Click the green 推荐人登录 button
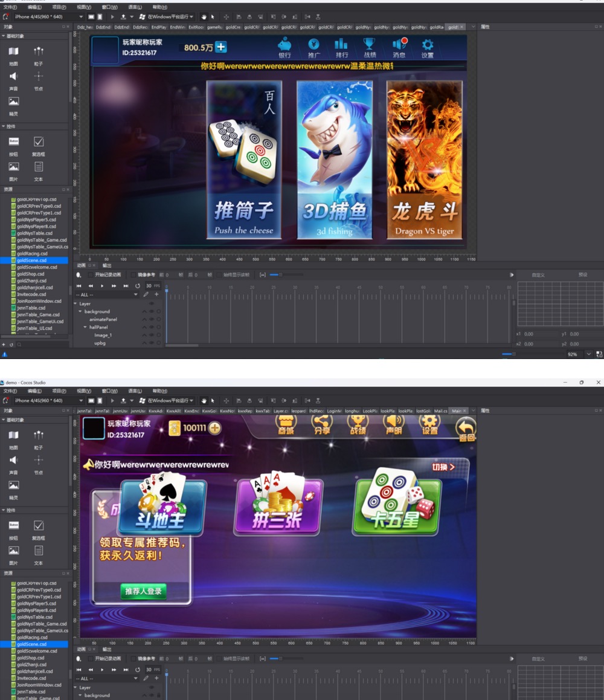604x700 pixels. click(x=144, y=591)
